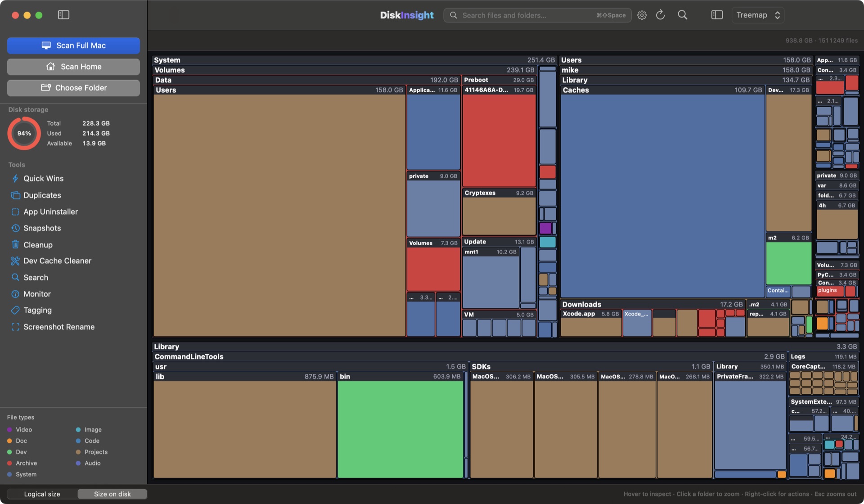This screenshot has width=864, height=504.
Task: Click the Cleanup trash icon
Action: (x=15, y=245)
